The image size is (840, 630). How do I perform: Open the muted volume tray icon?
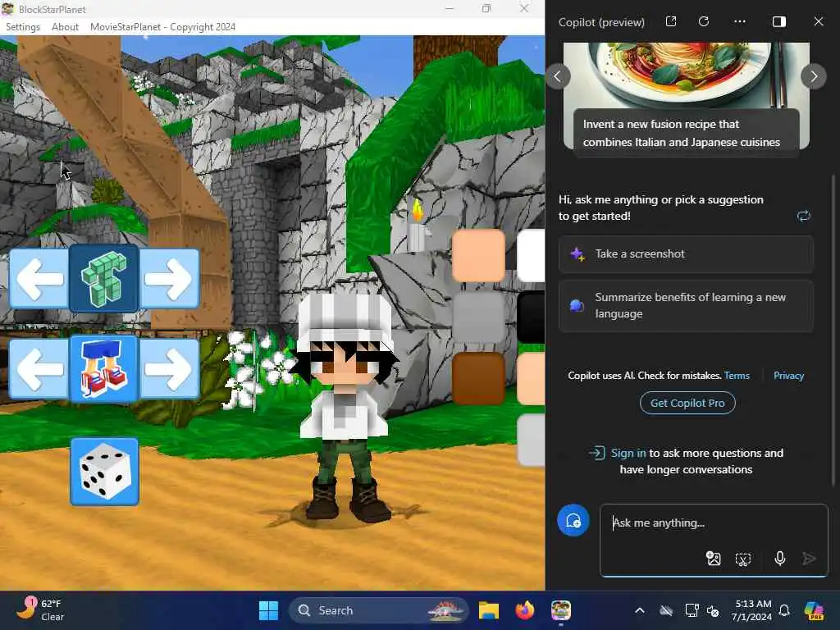(713, 610)
